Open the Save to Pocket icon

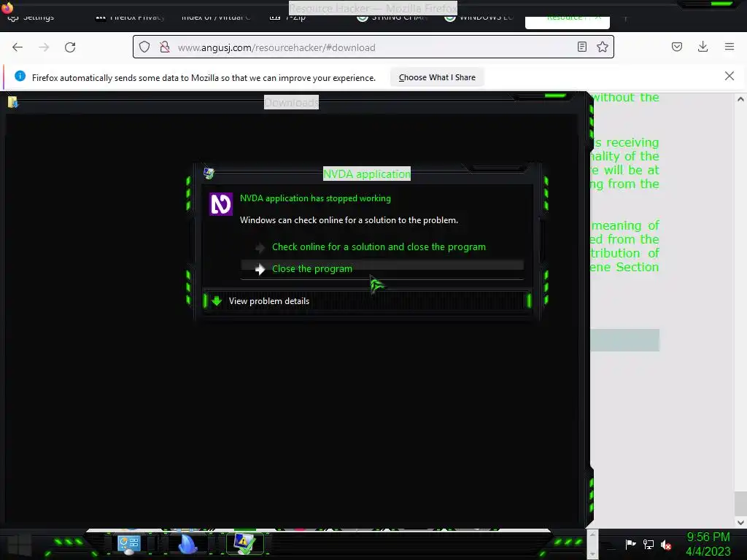(x=677, y=47)
